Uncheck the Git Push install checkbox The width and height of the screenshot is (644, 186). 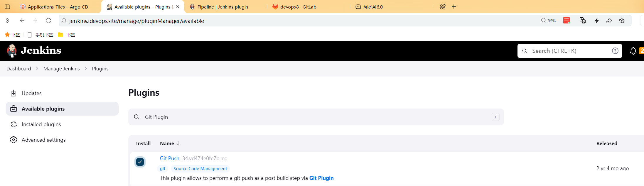tap(140, 162)
